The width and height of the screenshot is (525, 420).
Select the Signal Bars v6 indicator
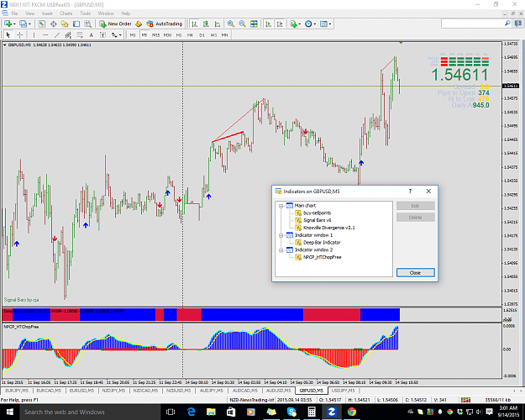[317, 220]
